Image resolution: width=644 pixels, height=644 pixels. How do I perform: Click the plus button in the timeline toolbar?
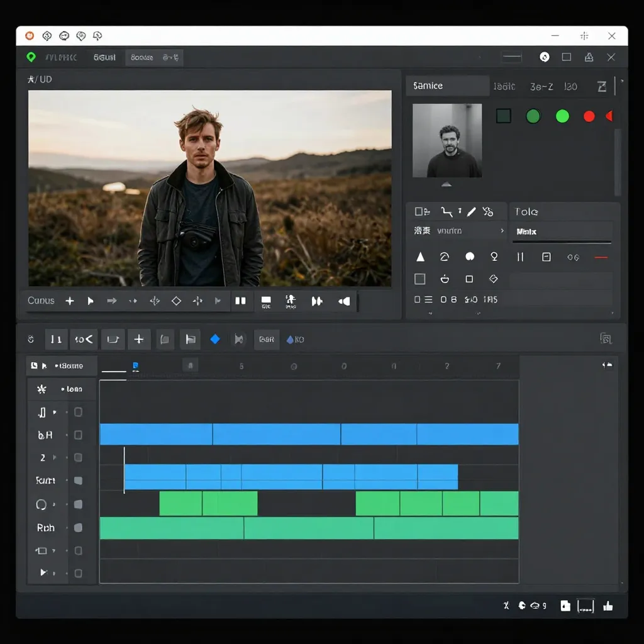(x=138, y=340)
